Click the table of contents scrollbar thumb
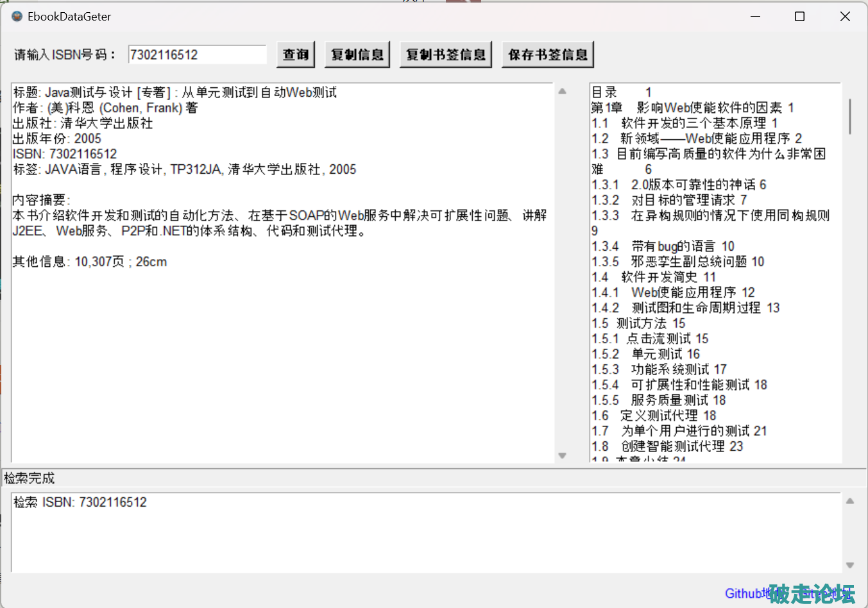 (x=850, y=116)
